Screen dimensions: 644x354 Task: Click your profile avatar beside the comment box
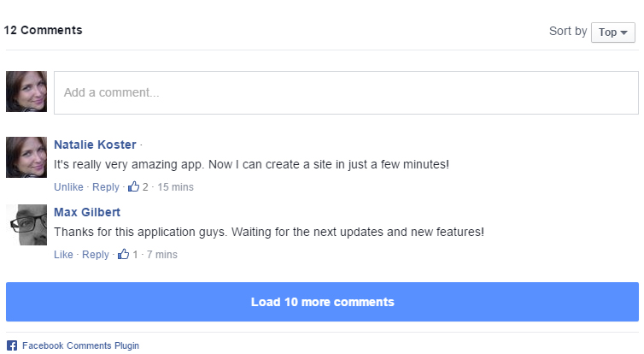[x=26, y=91]
